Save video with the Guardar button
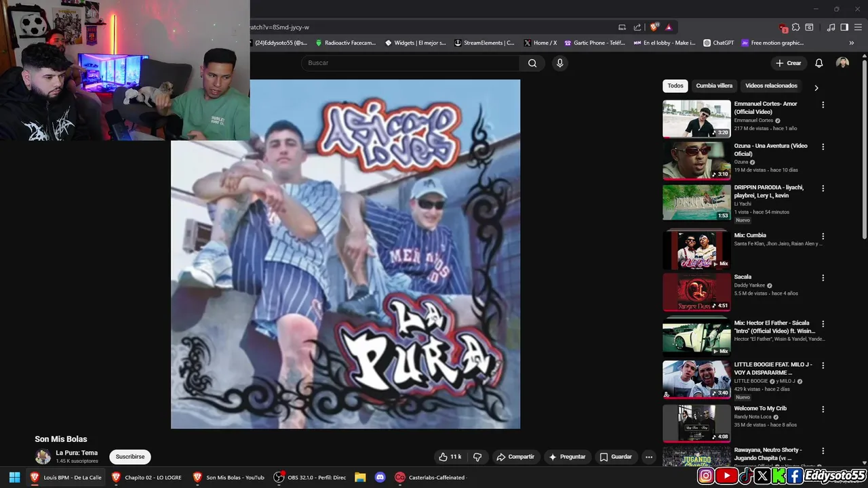Screen dimensions: 868x488 [616, 457]
